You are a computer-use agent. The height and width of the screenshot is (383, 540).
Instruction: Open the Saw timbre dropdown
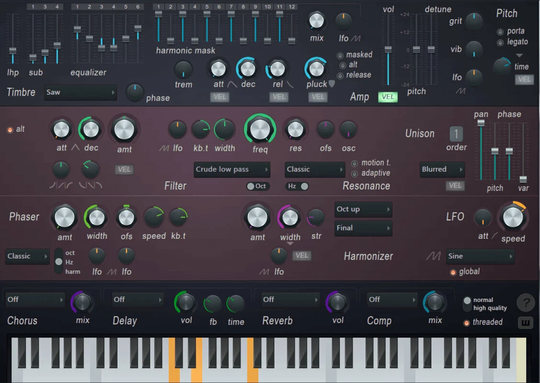(80, 92)
